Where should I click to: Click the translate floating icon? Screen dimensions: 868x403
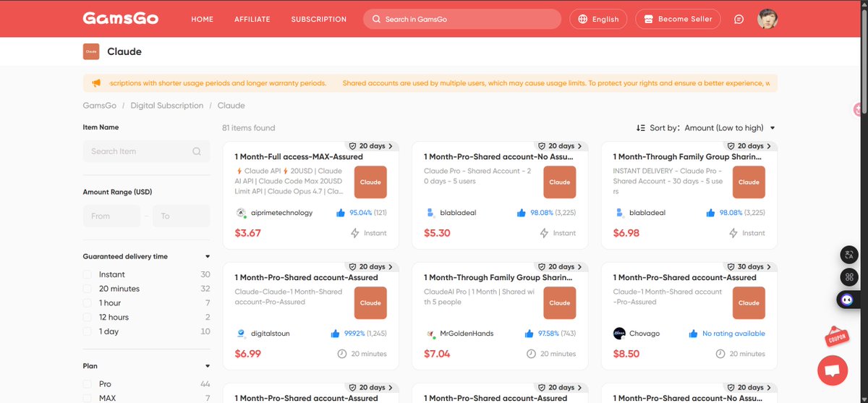click(x=849, y=255)
